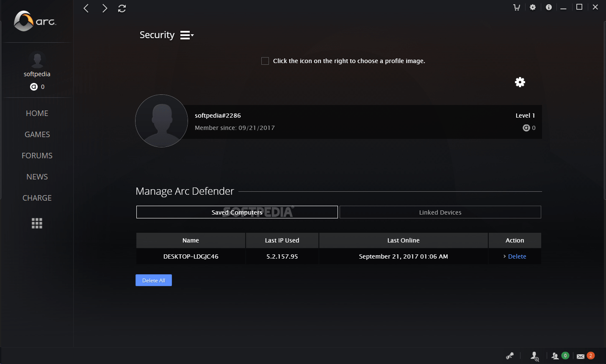
Task: Open the shopping cart icon
Action: point(517,7)
